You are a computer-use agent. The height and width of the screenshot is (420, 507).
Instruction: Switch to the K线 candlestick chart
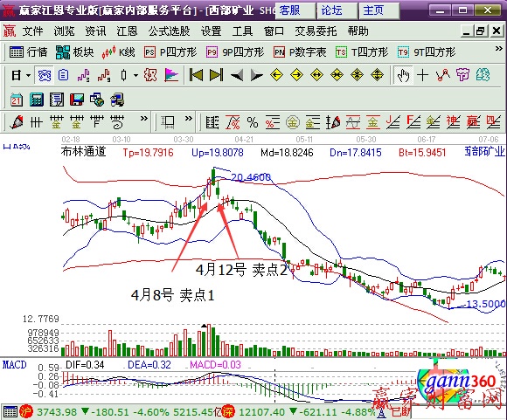click(118, 52)
